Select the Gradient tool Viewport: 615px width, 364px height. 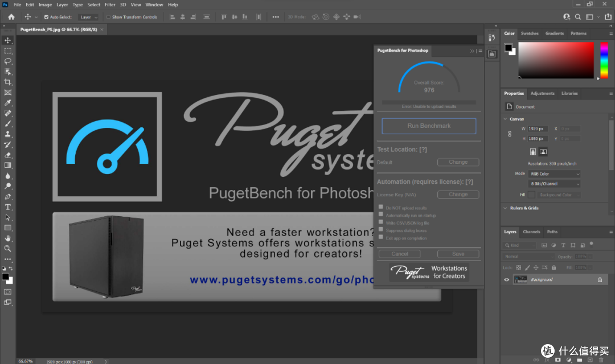coord(7,166)
